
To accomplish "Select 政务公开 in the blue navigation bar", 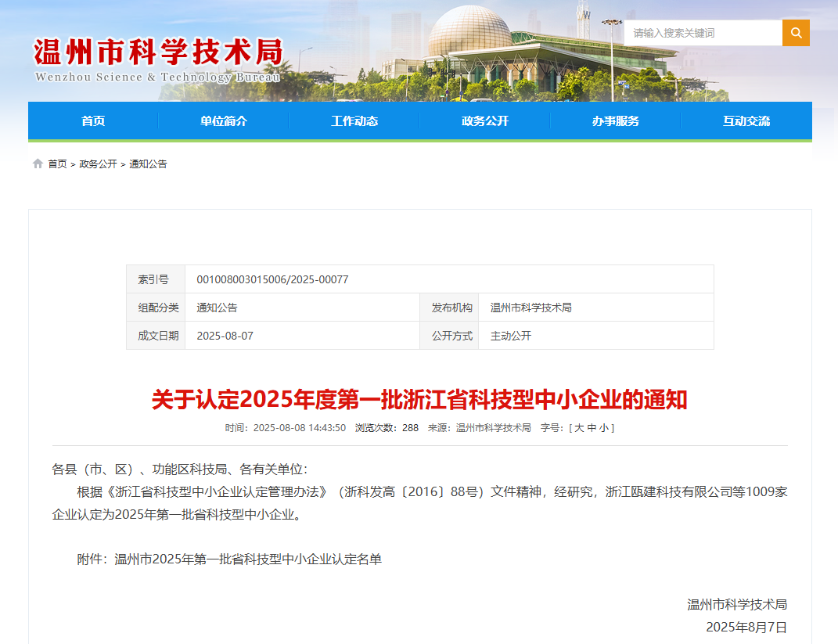I will (485, 121).
